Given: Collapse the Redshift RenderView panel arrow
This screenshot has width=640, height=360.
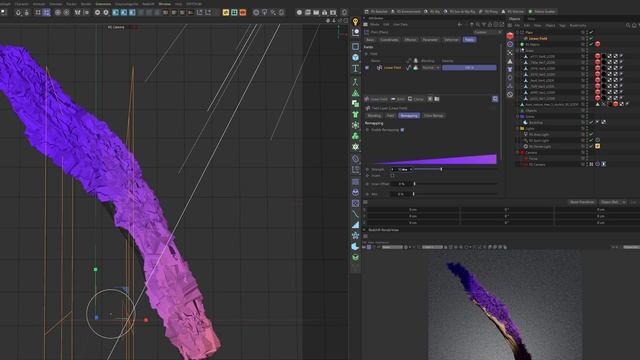Looking at the screenshot, I should [364, 230].
